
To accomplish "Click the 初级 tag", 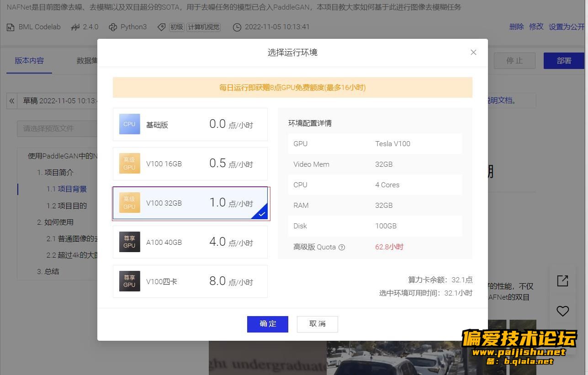I will click(176, 27).
